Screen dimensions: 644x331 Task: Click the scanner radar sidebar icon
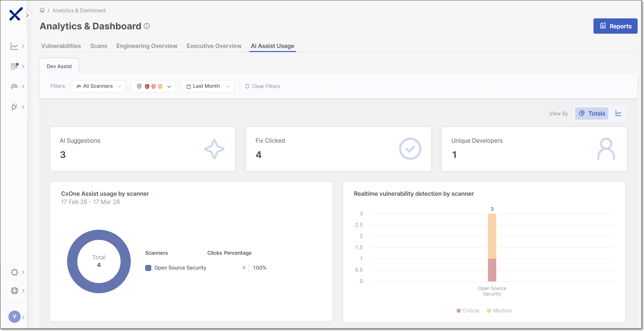click(x=14, y=87)
